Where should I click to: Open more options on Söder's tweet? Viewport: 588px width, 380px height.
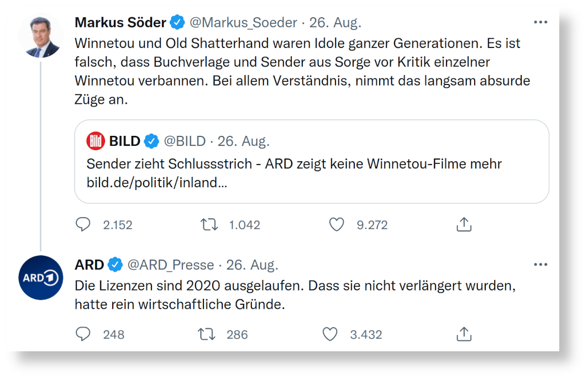coord(540,23)
